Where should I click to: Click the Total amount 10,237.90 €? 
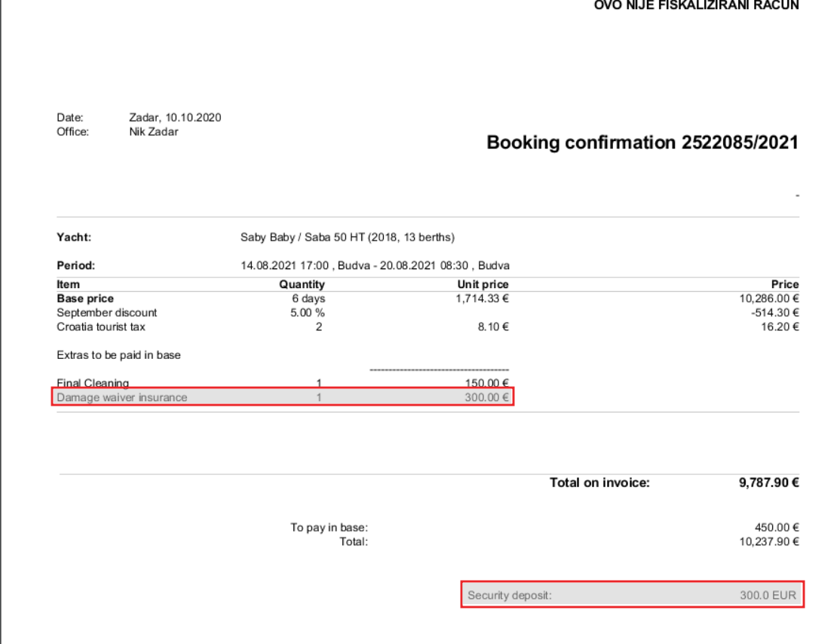pyautogui.click(x=769, y=542)
